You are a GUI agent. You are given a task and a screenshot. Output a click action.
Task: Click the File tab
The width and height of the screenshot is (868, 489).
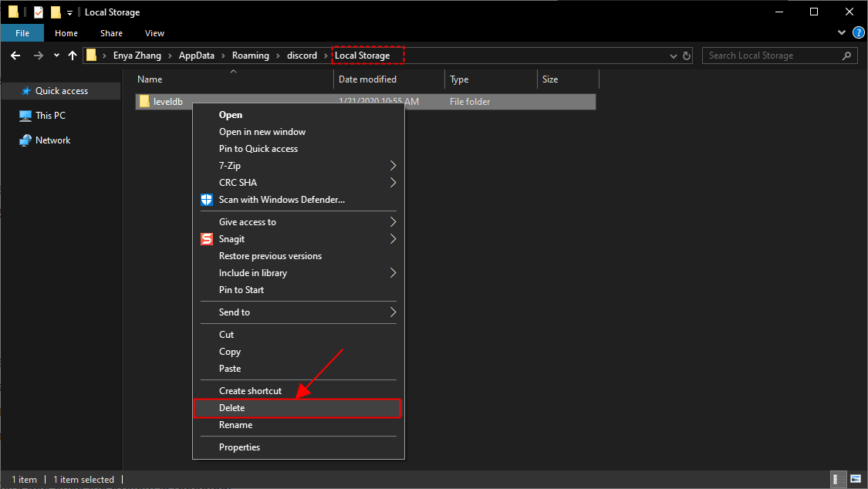tap(22, 33)
